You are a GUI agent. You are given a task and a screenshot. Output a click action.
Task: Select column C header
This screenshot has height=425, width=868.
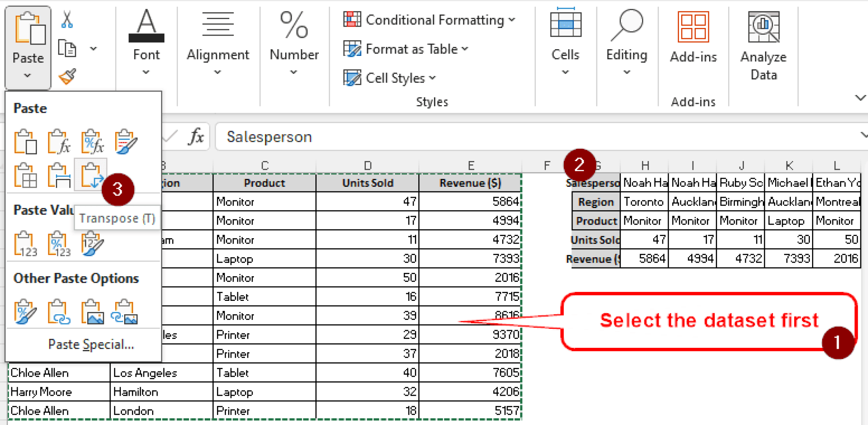click(264, 166)
